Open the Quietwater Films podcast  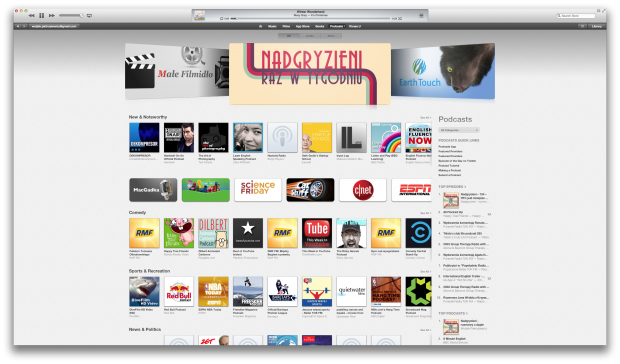pos(351,292)
